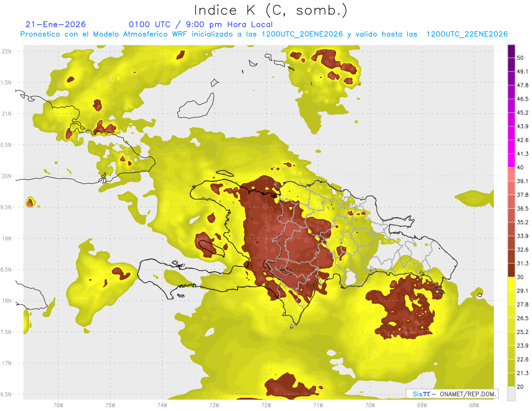Viewport: 532px width, 411px height.
Task: Click the color scale label '49.1'
Action: (523, 71)
